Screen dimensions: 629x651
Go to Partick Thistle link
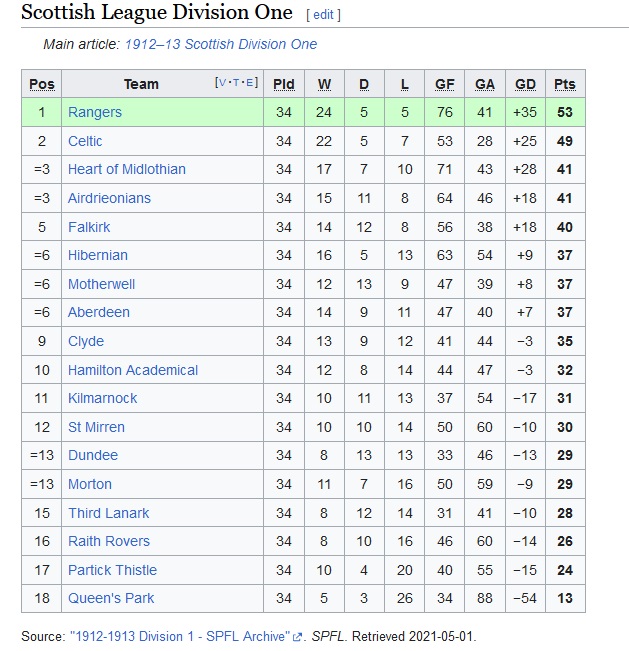pos(113,570)
